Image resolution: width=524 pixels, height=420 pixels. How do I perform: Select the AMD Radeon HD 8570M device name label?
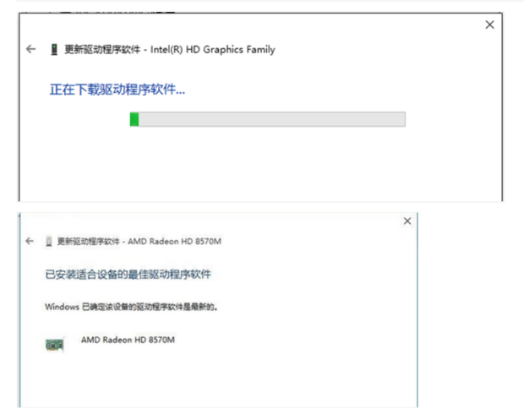tap(128, 340)
